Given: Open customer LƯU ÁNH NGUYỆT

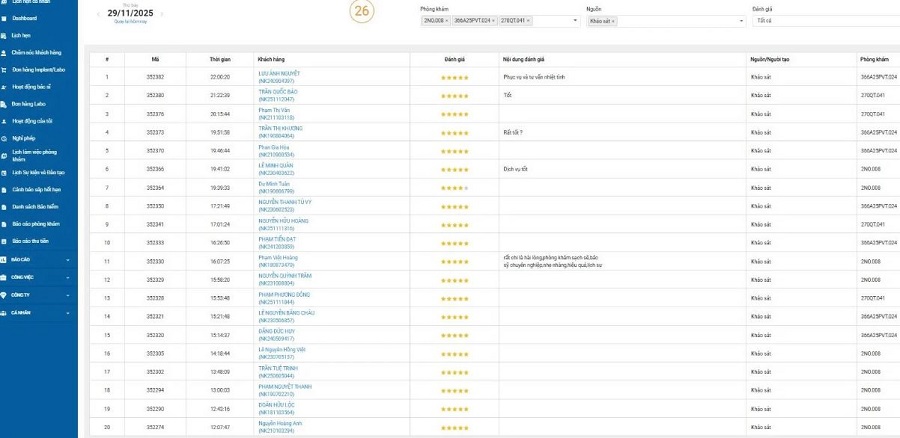Looking at the screenshot, I should point(279,73).
